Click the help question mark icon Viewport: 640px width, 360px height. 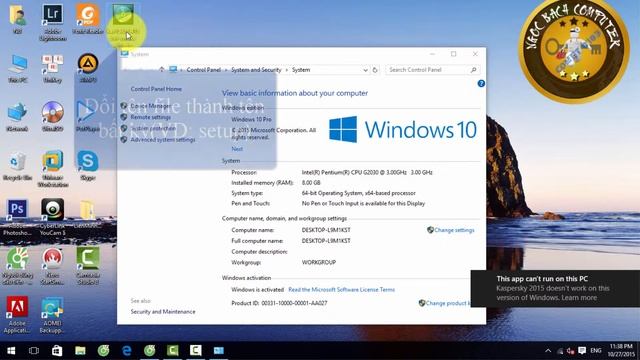(481, 83)
